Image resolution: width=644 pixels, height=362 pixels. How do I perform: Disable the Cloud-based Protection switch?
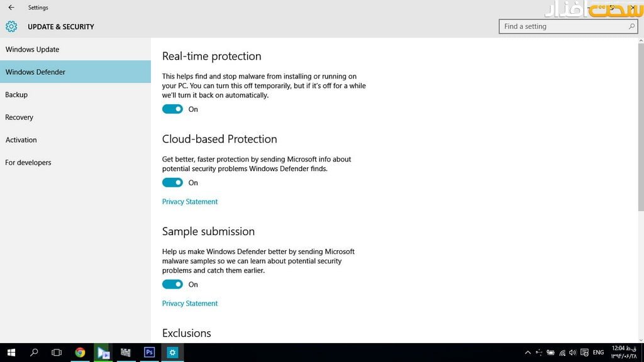click(x=172, y=183)
